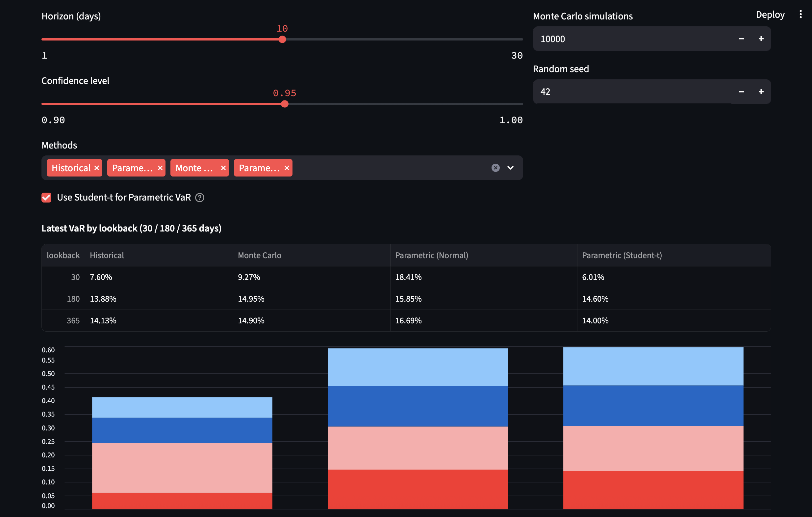
Task: Increment the Random seed value
Action: click(761, 92)
